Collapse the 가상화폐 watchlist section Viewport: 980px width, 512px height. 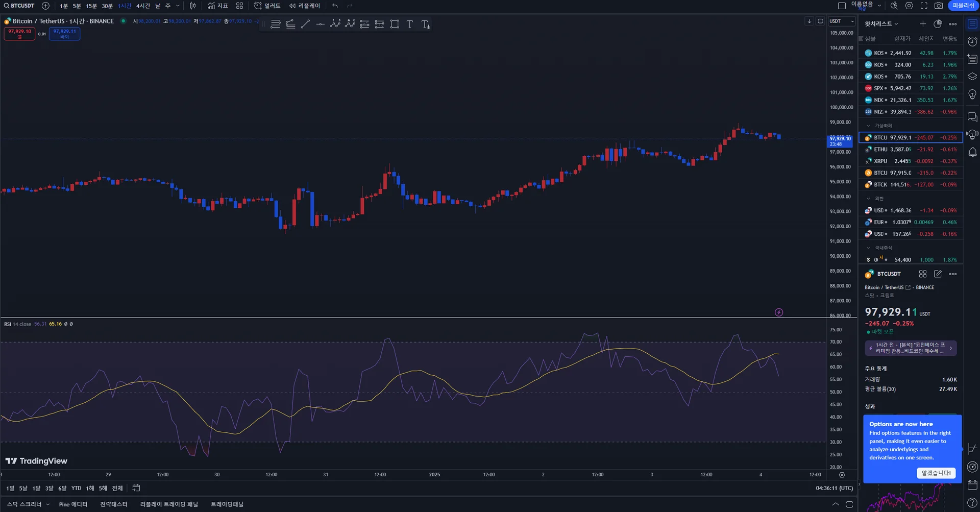coord(868,126)
